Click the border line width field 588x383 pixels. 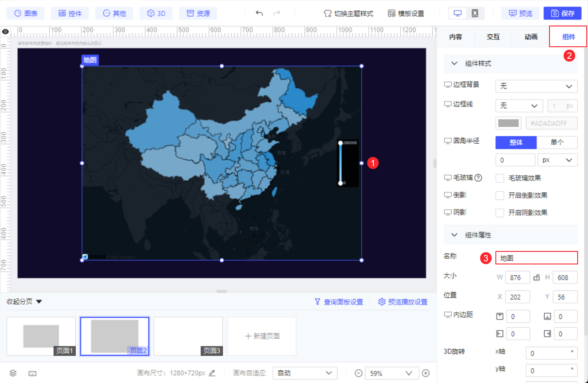[x=562, y=106]
